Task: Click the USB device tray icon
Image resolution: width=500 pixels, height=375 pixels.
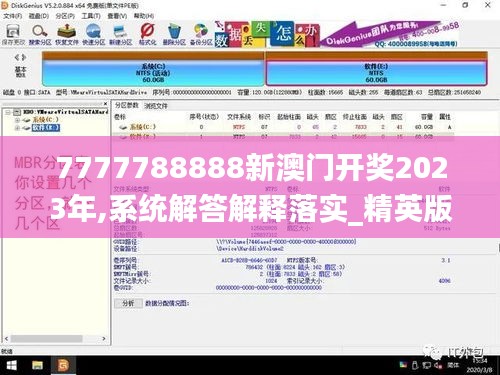Action: (415, 365)
